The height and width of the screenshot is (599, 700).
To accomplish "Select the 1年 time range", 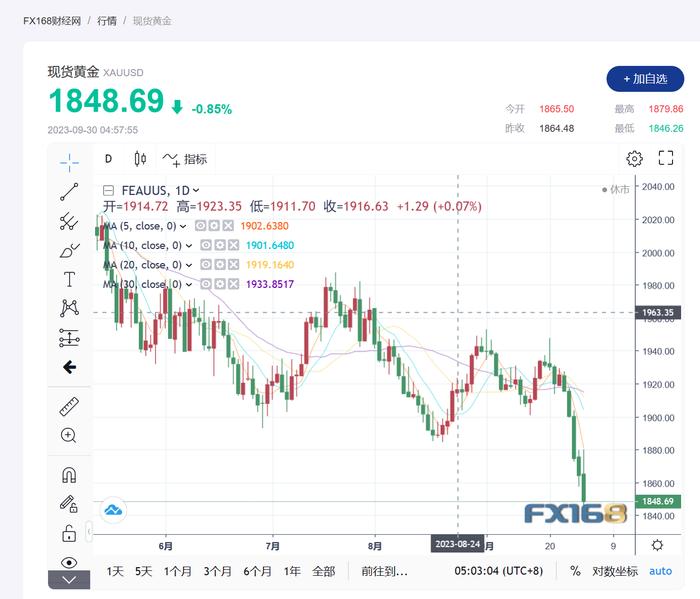I will pos(292,571).
